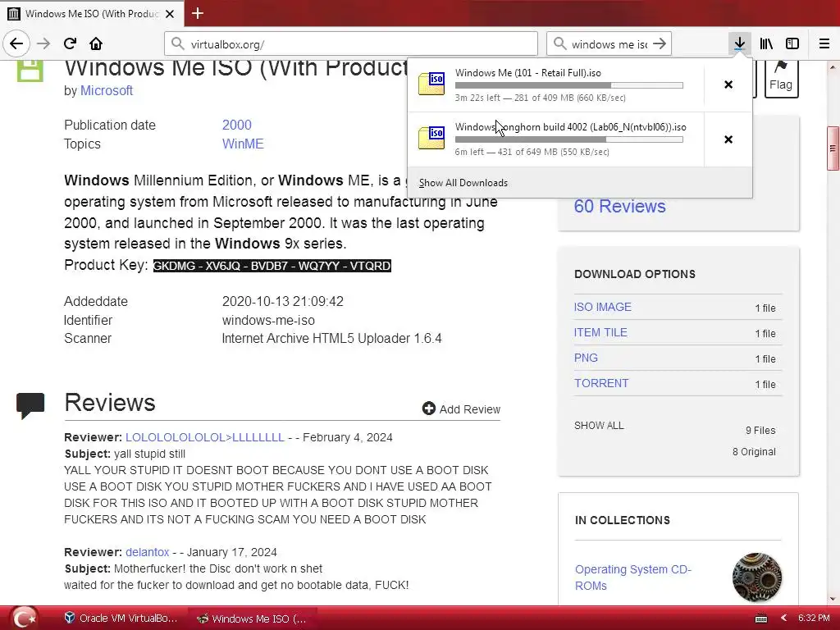Select the Windows Me ISO tab
The height and width of the screenshot is (630, 840).
click(x=92, y=13)
